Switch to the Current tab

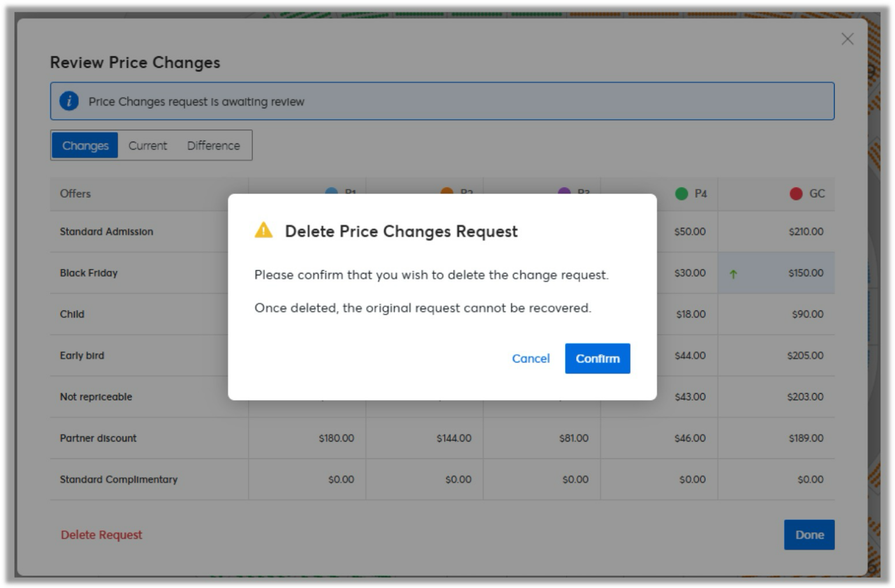click(x=147, y=146)
